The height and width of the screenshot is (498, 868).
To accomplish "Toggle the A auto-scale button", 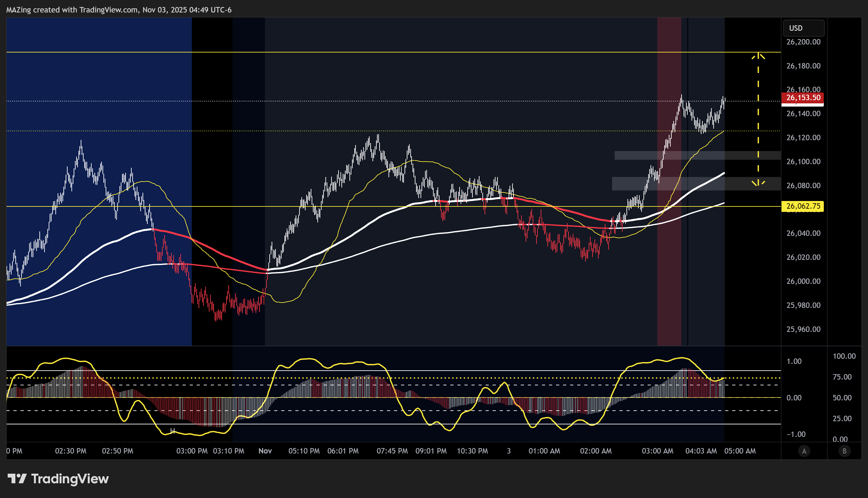I will tap(804, 451).
